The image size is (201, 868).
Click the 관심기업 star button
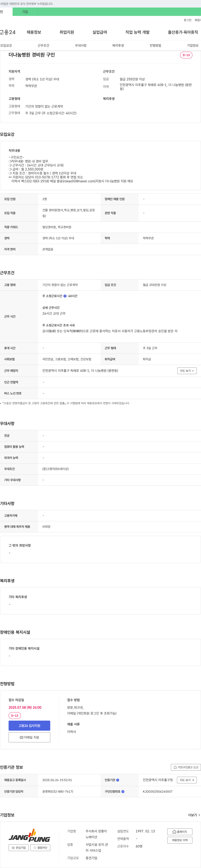point(19,848)
